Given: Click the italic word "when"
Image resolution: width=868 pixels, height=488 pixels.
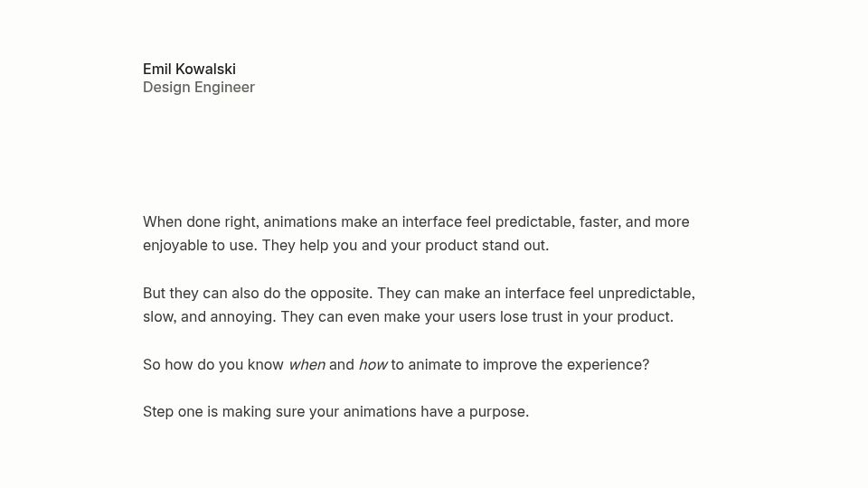Looking at the screenshot, I should 307,365.
